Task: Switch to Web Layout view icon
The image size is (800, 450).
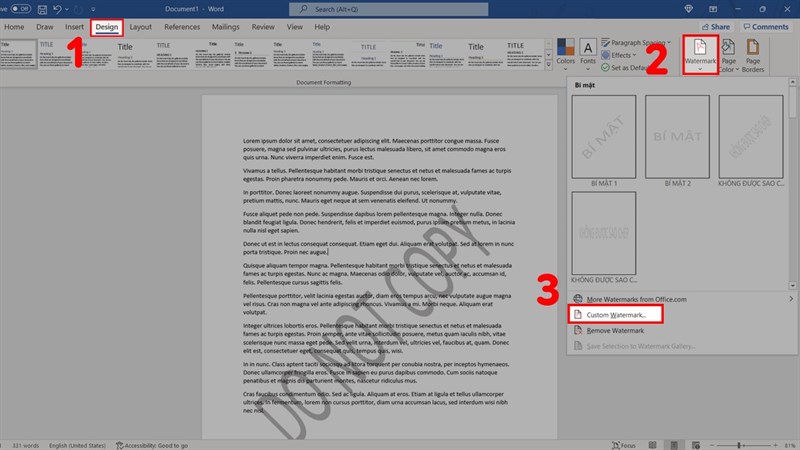Action: click(x=695, y=445)
